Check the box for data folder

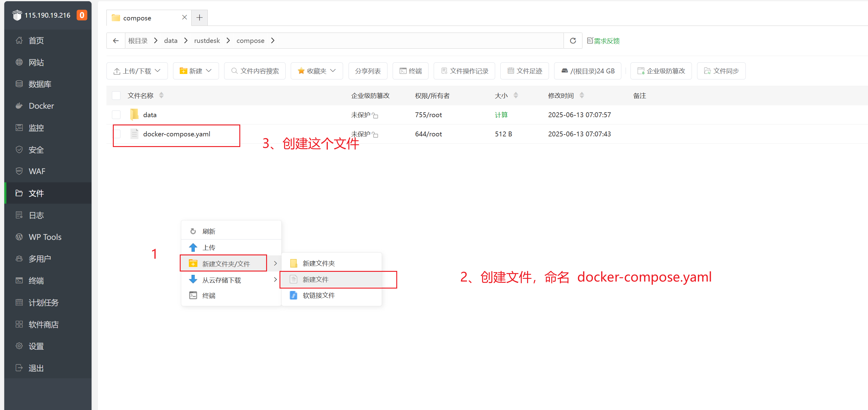point(116,115)
